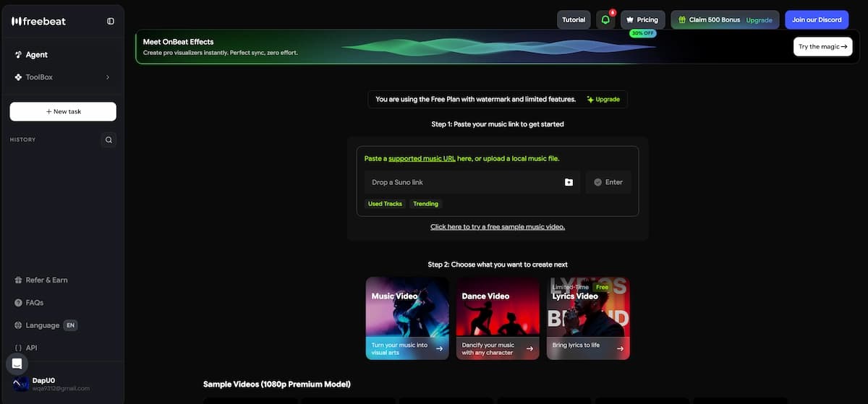Screen dimensions: 868x404
Task: Change language via EN badge
Action: pos(70,325)
